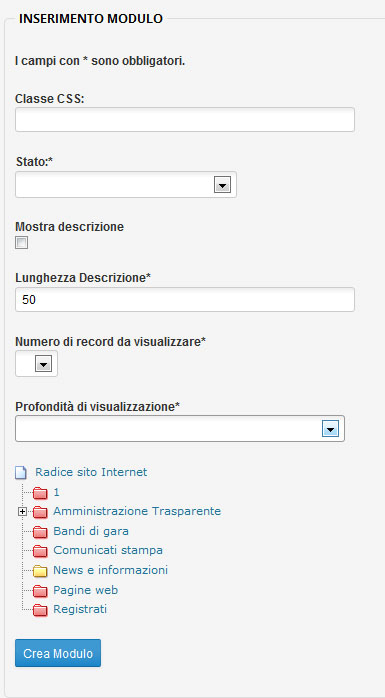Select the News e informazioni tree item

tap(110, 570)
